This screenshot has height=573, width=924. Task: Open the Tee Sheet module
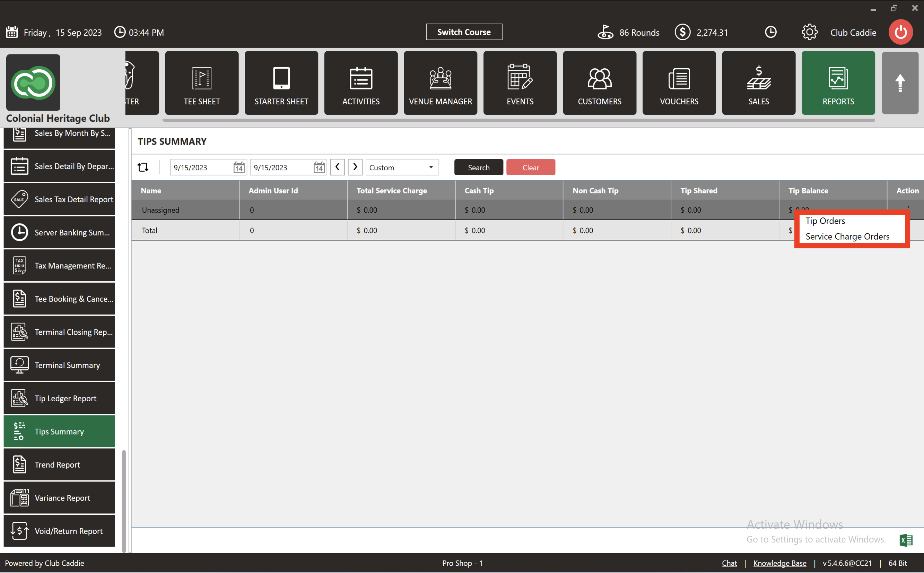pyautogui.click(x=202, y=83)
